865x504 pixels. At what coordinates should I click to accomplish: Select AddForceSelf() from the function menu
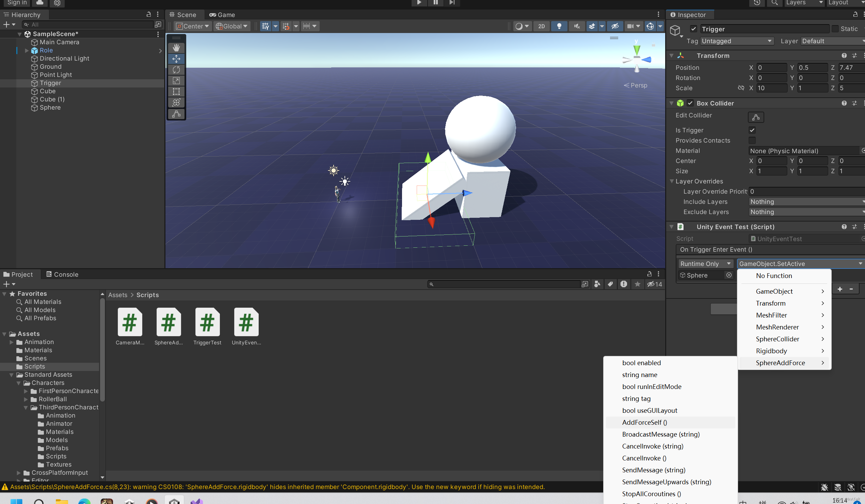[x=644, y=422]
